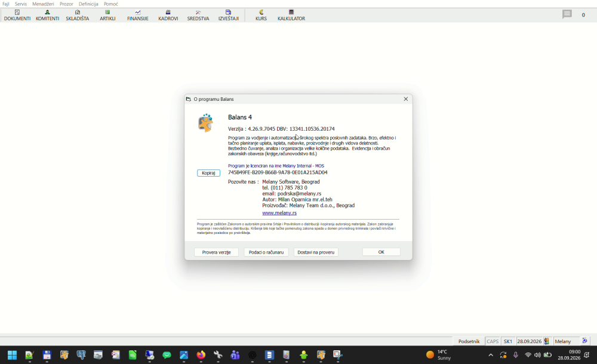This screenshot has height=364, width=597.
Task: Open the Photos taskbar icon
Action: (x=184, y=355)
